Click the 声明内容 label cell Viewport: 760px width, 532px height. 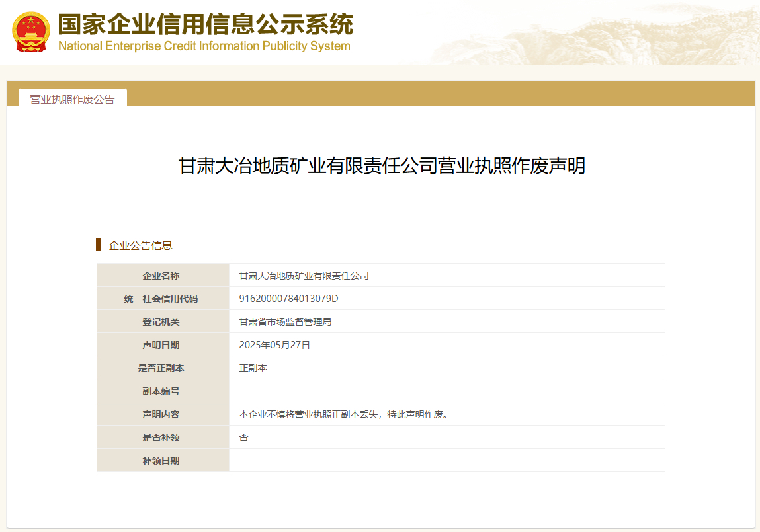coord(163,414)
